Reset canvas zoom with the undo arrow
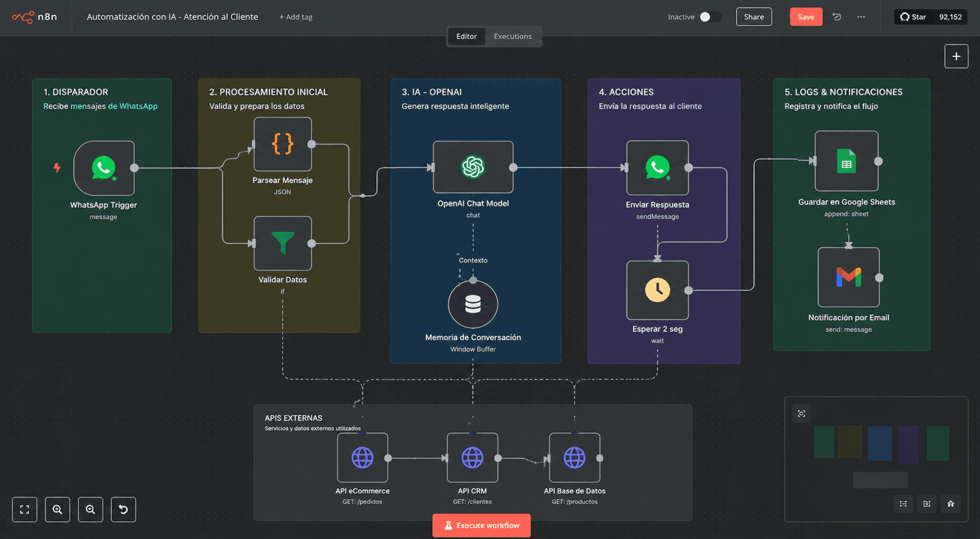Image resolution: width=980 pixels, height=539 pixels. tap(123, 509)
